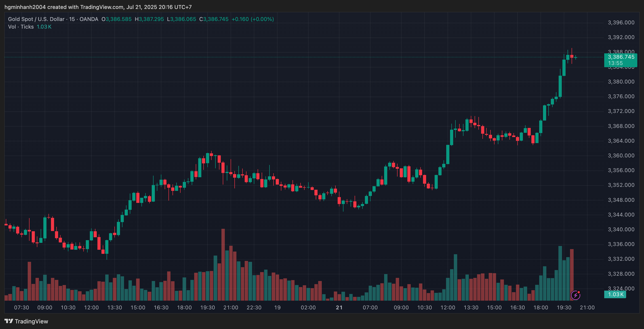Click the 3,396.000 price axis label

(621, 23)
